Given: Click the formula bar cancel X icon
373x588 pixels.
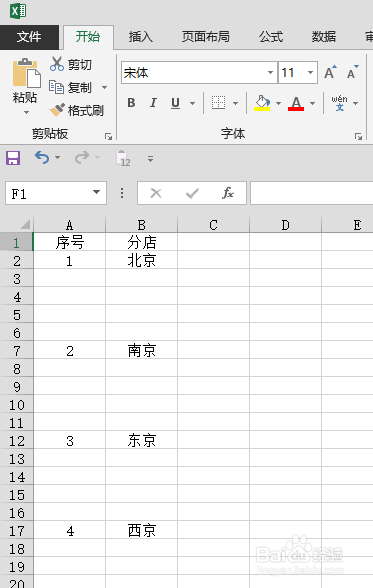Looking at the screenshot, I should coord(156,193).
